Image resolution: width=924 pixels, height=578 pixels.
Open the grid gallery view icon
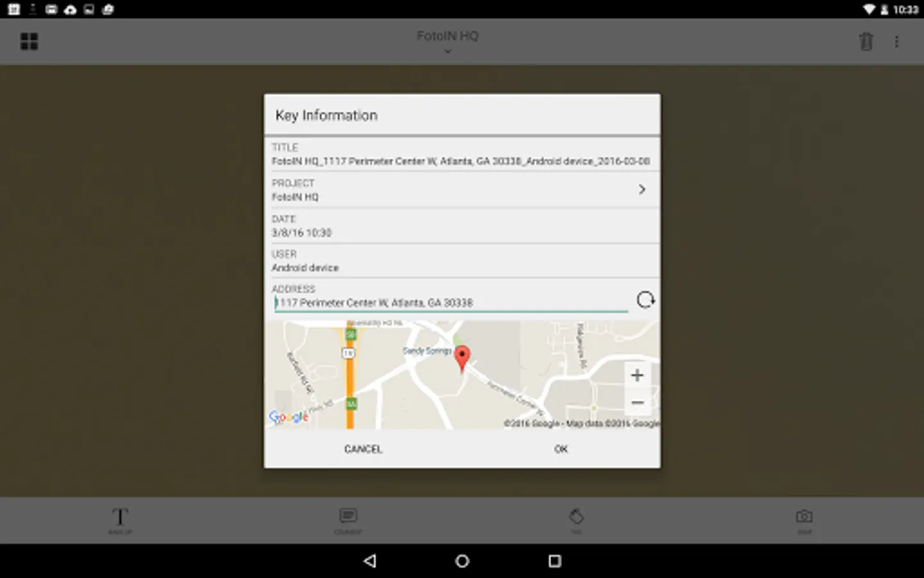coord(29,42)
